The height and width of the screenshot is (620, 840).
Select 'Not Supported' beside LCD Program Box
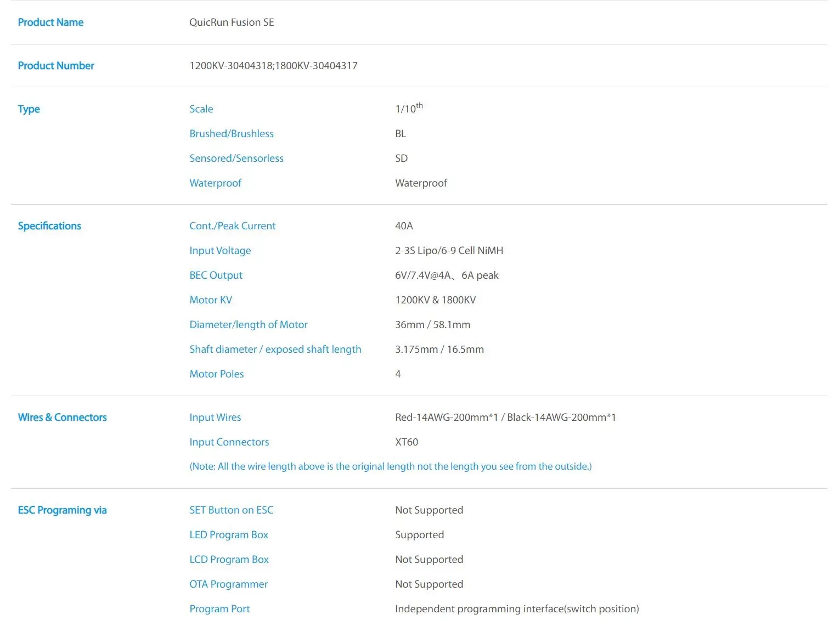coord(429,560)
